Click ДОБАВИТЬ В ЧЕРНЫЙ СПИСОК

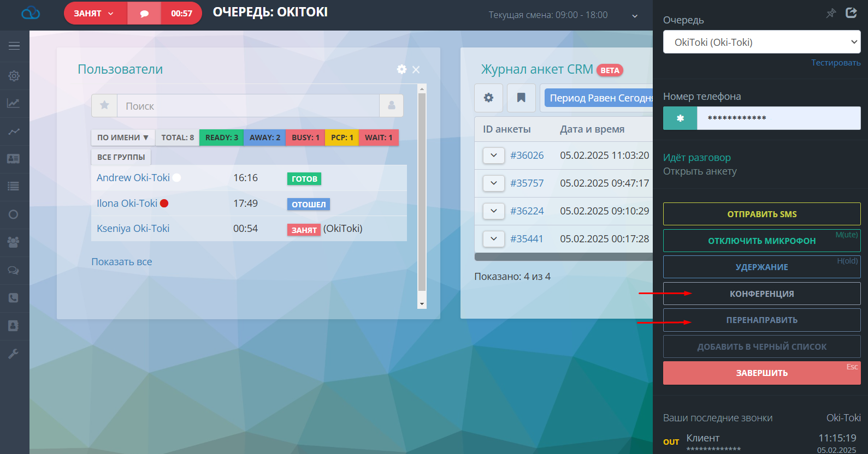click(x=762, y=347)
